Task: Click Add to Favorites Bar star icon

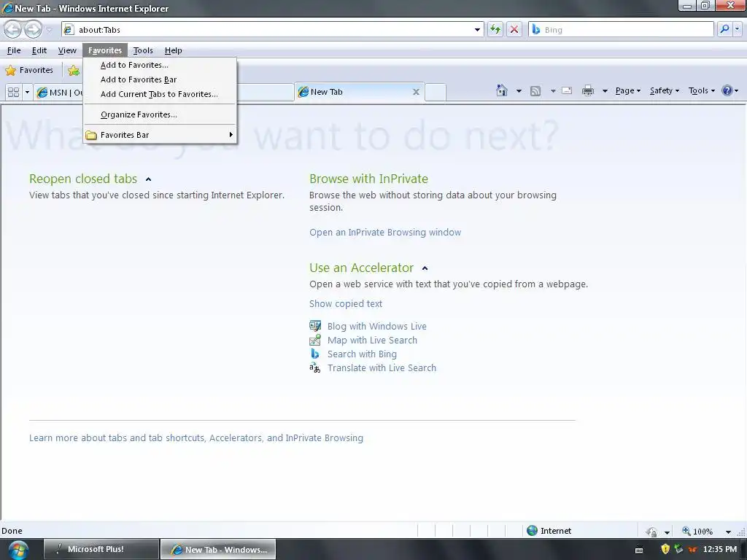Action: pyautogui.click(x=74, y=71)
